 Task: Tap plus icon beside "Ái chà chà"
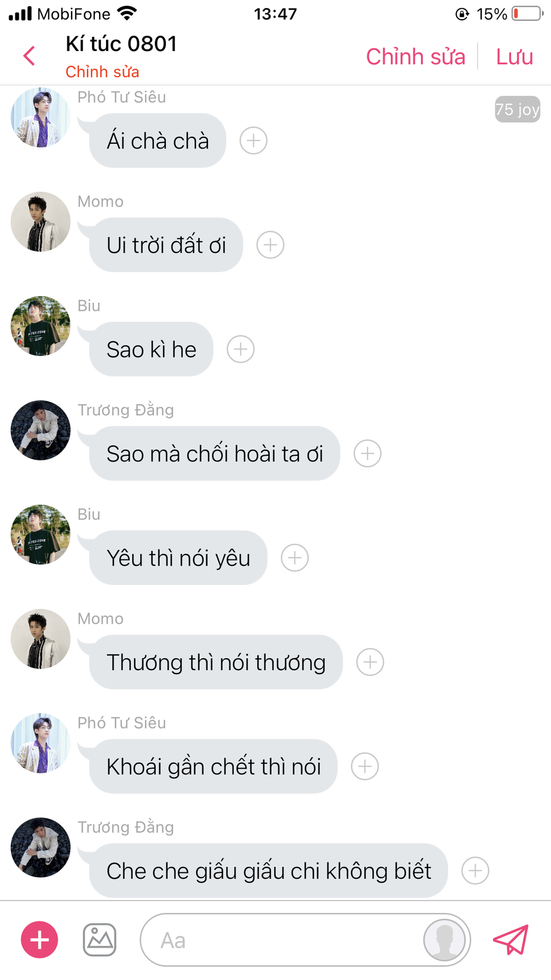coord(254,140)
